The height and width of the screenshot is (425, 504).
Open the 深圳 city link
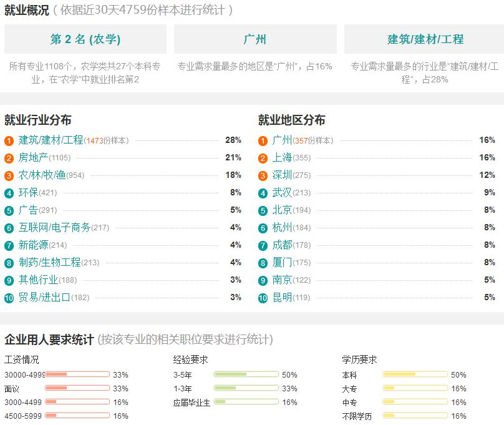282,175
